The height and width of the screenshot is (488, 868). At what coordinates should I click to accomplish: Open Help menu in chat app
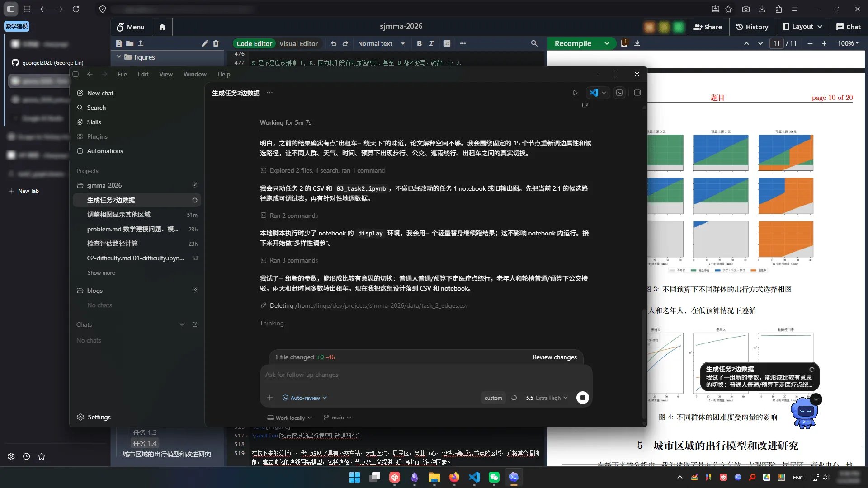pos(224,74)
